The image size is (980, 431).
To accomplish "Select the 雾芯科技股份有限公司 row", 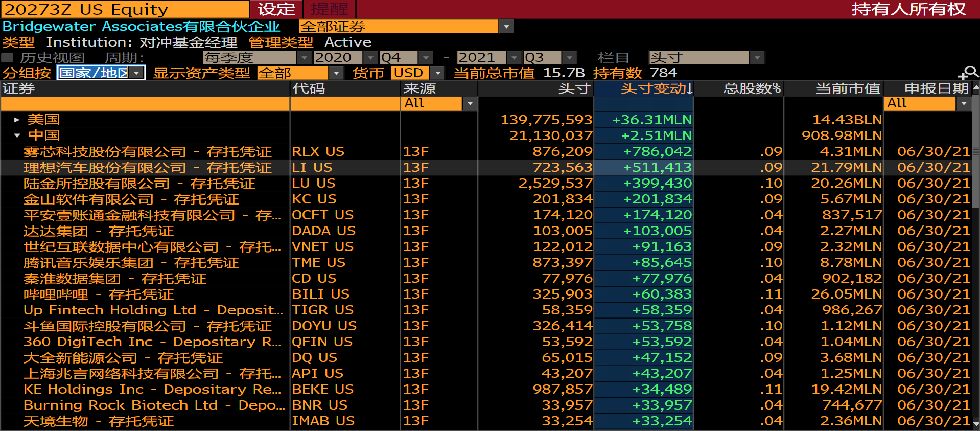I will [485, 151].
